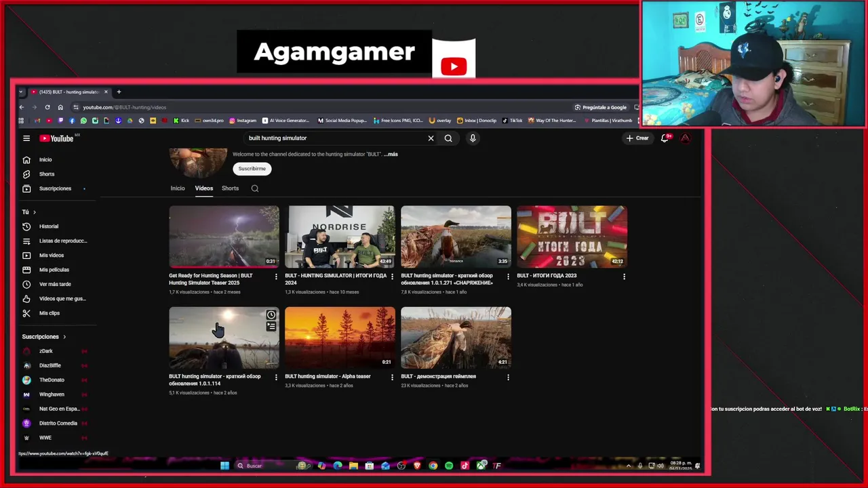Click the YouTube logo

click(x=56, y=138)
